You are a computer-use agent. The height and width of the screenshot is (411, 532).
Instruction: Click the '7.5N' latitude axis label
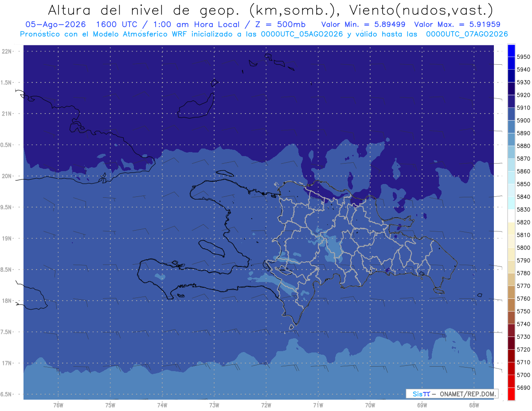click(6, 332)
